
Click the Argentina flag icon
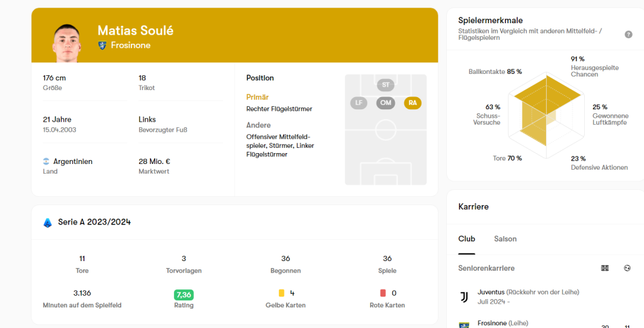[46, 161]
